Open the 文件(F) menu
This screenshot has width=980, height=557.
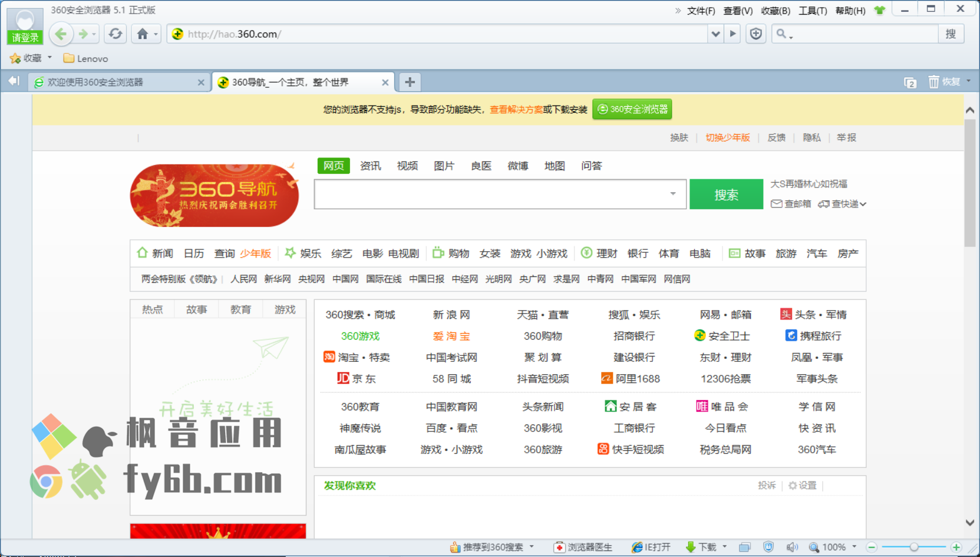point(701,11)
